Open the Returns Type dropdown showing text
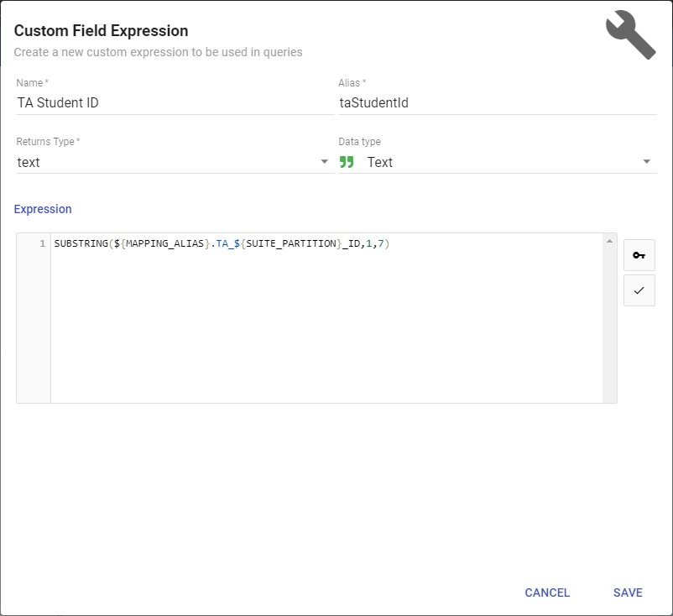673x616 pixels. click(x=175, y=162)
